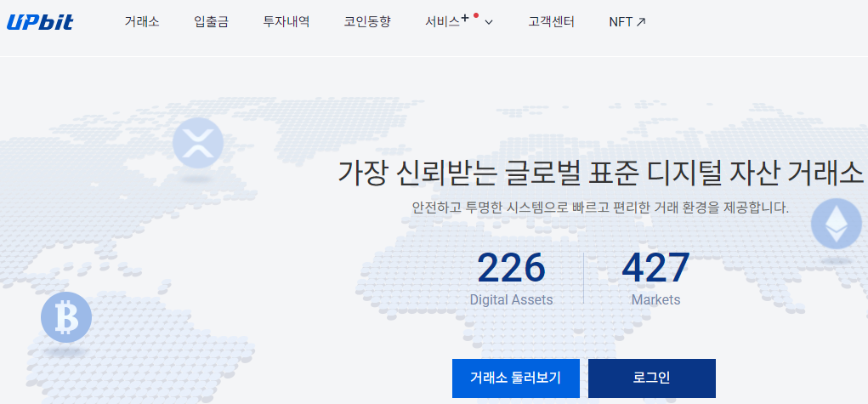Screen dimensions: 868x404
Task: Go to 입출금 page
Action: point(211,22)
